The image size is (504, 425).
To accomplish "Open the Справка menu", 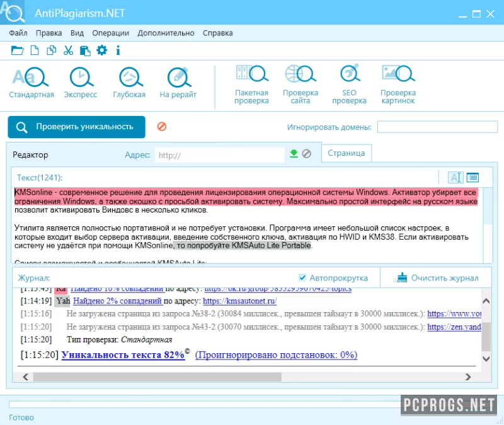I will [x=217, y=33].
